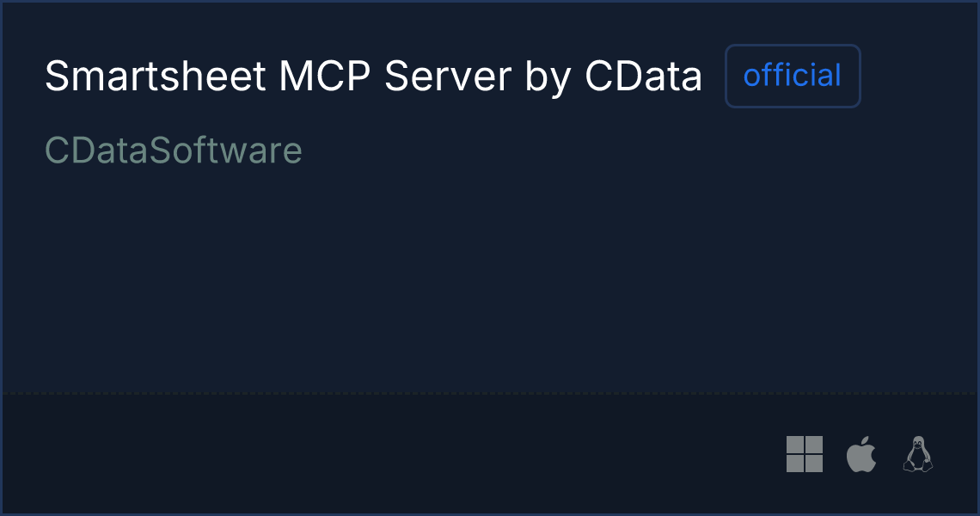The width and height of the screenshot is (980, 516).
Task: Click the Linux penguin platform icon
Action: 917,454
